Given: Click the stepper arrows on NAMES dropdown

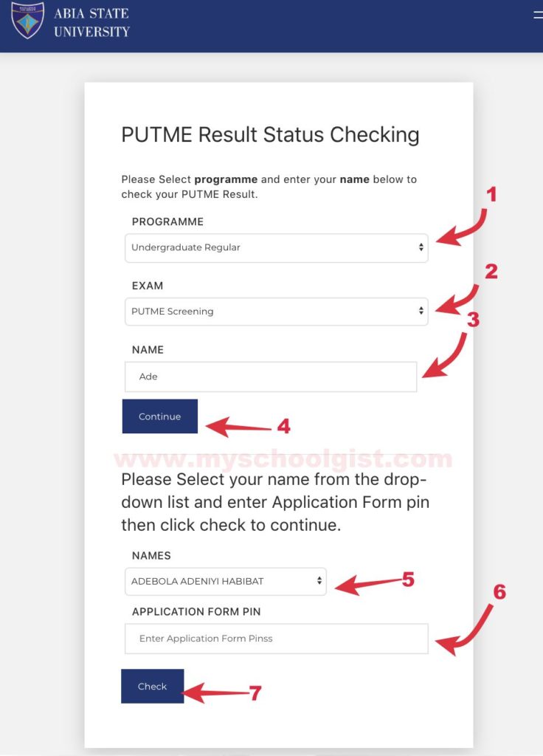Looking at the screenshot, I should pyautogui.click(x=319, y=581).
